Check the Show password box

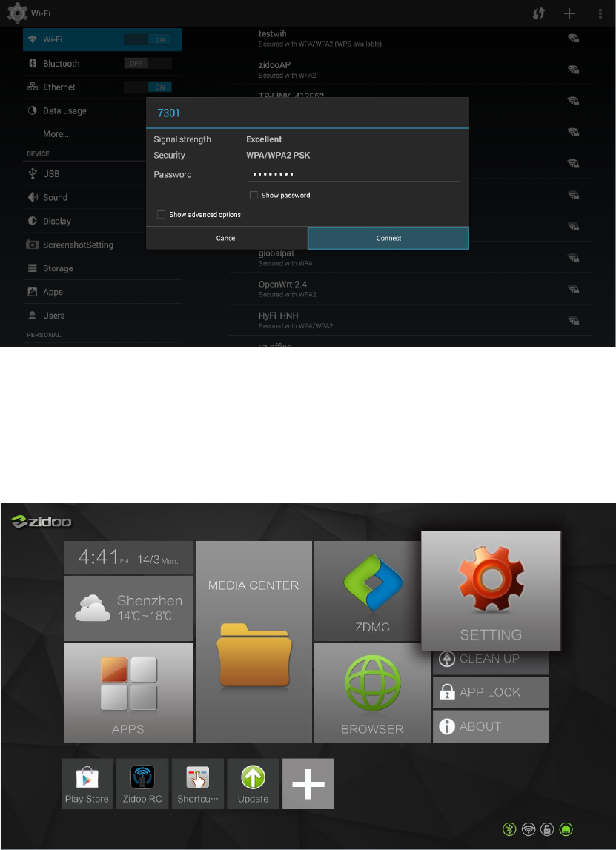(254, 195)
